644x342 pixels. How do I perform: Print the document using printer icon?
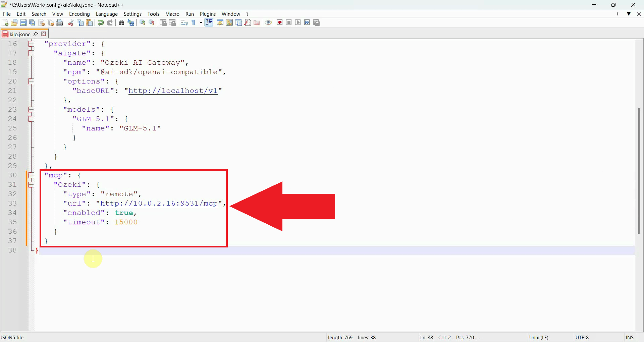60,22
